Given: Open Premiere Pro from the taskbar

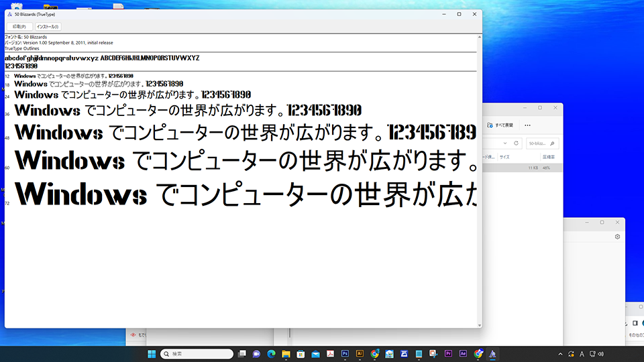Looking at the screenshot, I should click(449, 353).
